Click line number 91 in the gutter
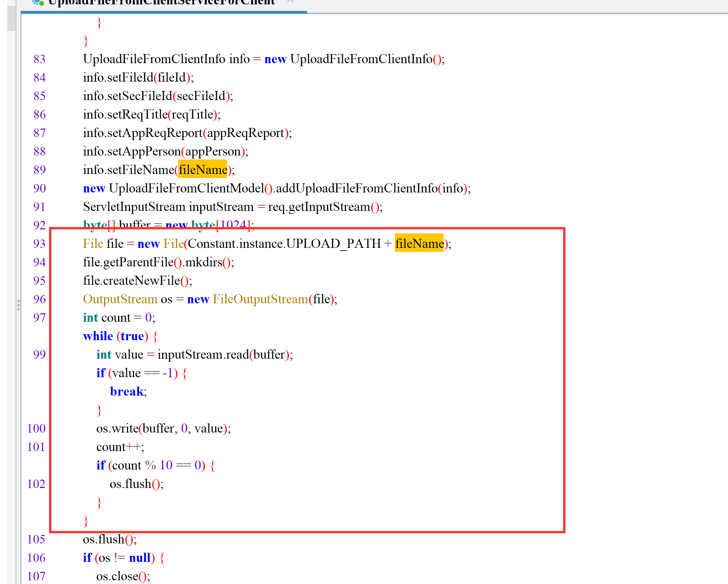 click(40, 207)
